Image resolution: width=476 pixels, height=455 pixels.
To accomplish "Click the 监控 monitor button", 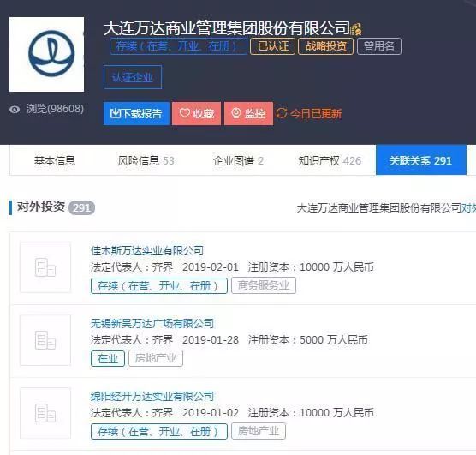I will pos(248,113).
